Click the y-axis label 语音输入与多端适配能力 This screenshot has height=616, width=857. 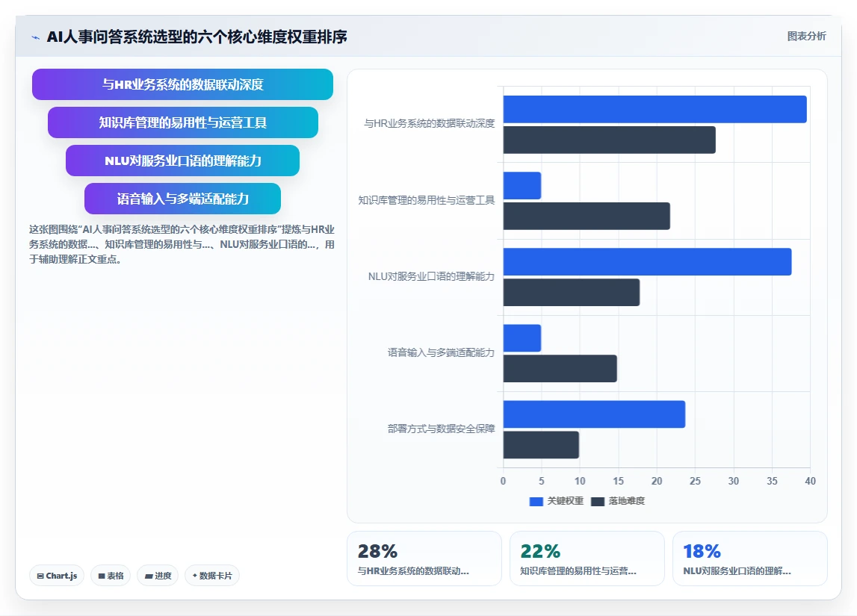coord(441,352)
